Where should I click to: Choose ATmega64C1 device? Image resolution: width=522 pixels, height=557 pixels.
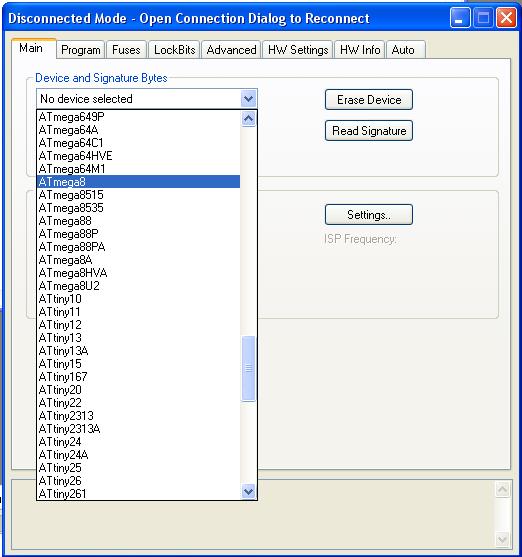tap(139, 143)
